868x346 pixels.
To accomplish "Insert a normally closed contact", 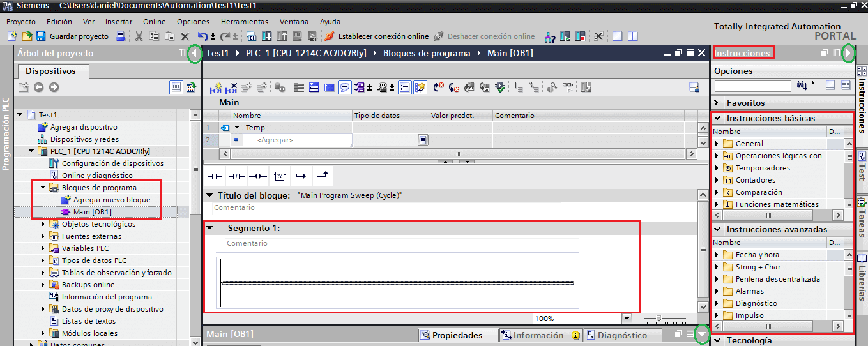I will point(236,176).
